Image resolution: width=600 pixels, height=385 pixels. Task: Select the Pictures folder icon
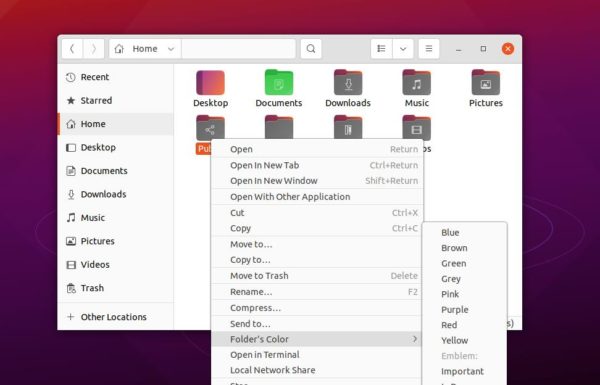pyautogui.click(x=486, y=82)
